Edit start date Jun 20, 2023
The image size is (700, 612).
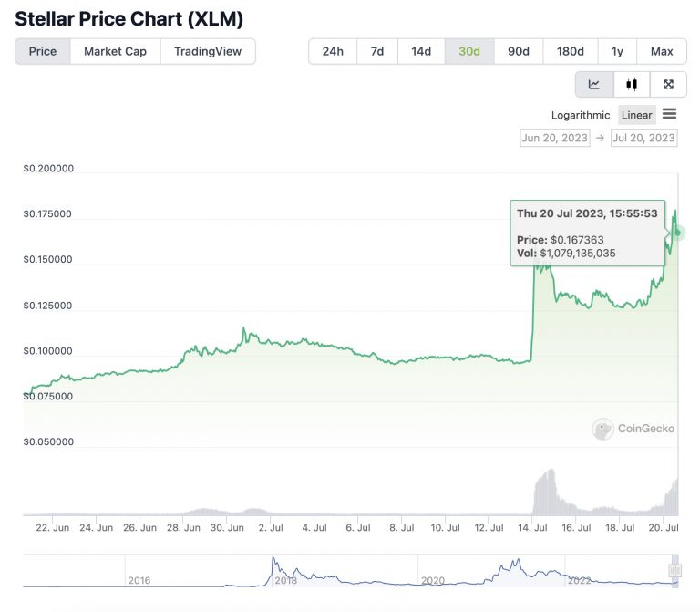(x=554, y=138)
